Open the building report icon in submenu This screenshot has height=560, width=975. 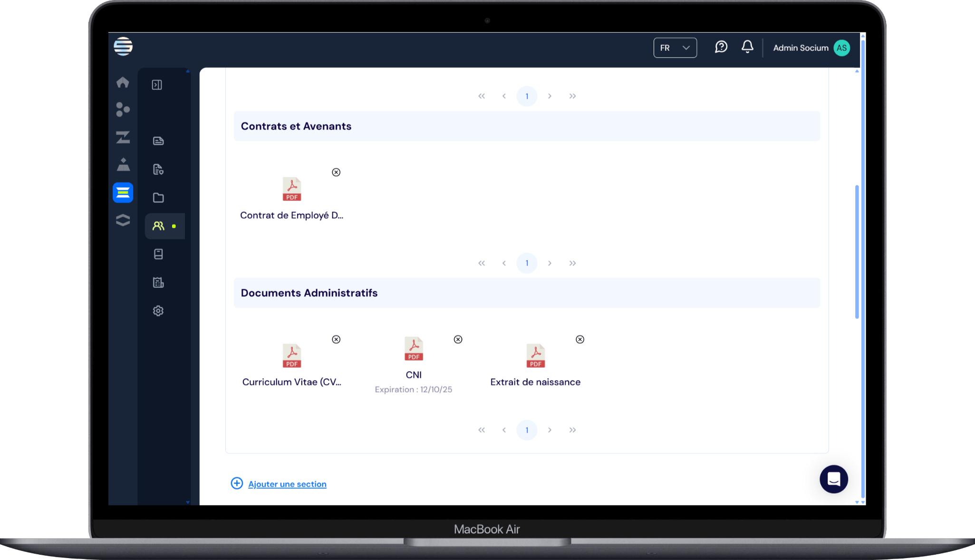(158, 283)
